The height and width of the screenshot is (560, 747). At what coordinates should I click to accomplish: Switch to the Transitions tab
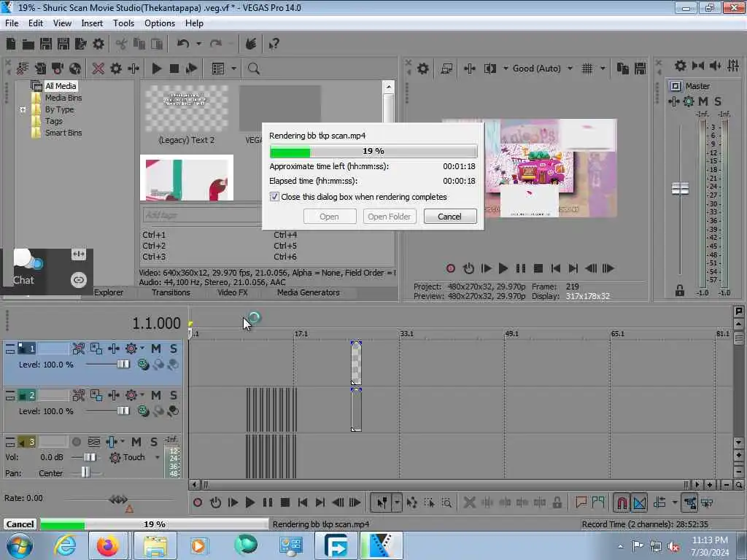pos(171,292)
